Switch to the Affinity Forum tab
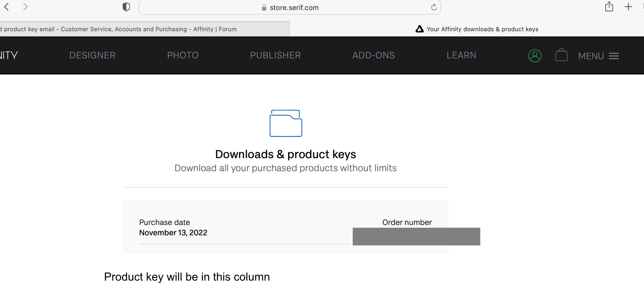Image resolution: width=644 pixels, height=283 pixels. 145,29
